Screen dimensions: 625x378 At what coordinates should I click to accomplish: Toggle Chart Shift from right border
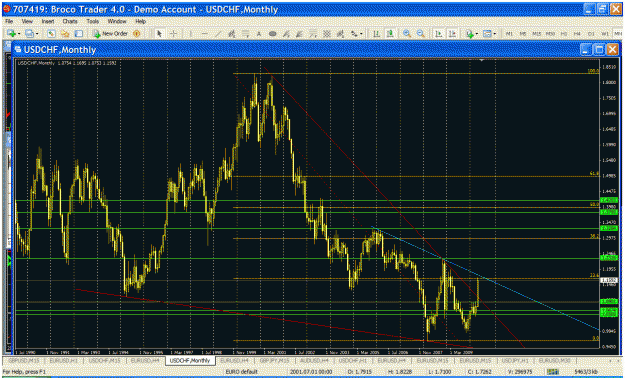pos(452,34)
